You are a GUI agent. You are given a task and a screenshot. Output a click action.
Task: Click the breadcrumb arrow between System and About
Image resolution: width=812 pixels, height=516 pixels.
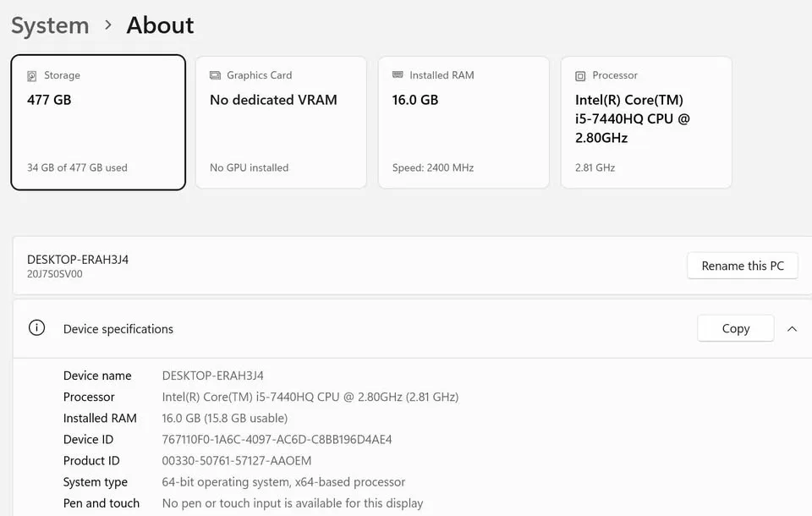[x=107, y=25]
